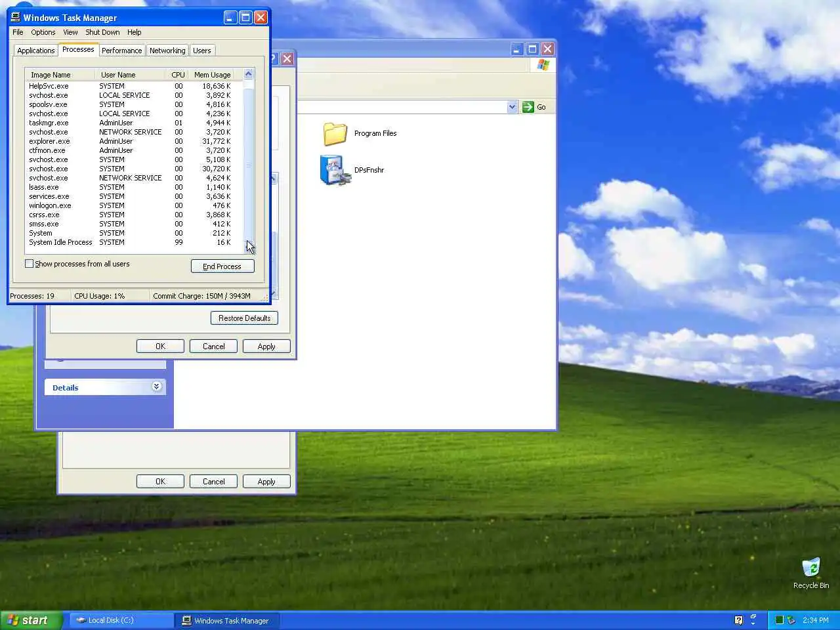The width and height of the screenshot is (840, 630).
Task: Switch to the Networking tab
Action: coord(167,51)
